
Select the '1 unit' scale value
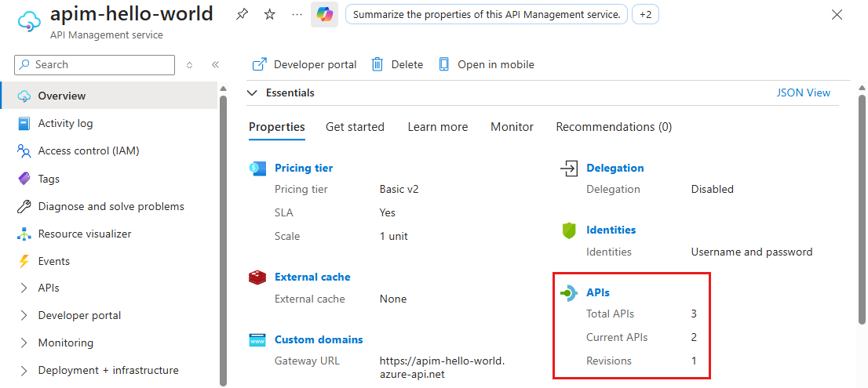click(394, 237)
